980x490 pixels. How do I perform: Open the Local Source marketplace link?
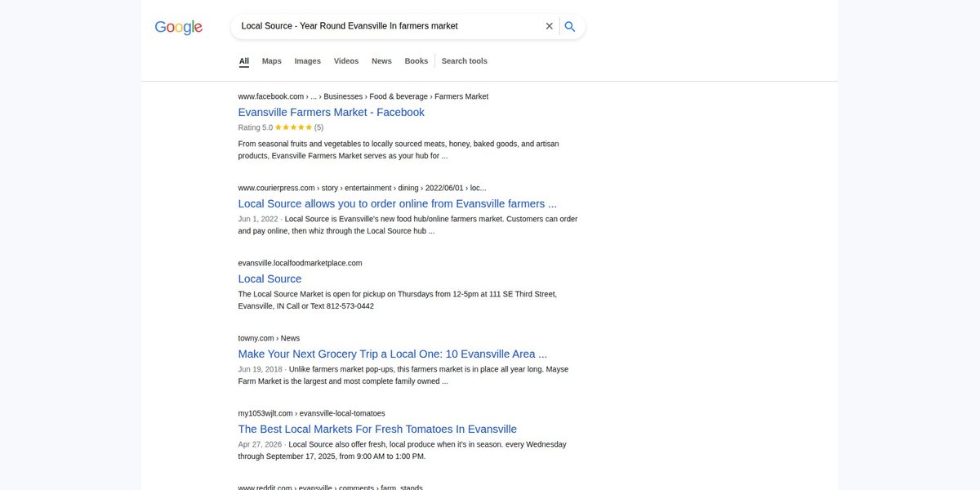(x=269, y=278)
